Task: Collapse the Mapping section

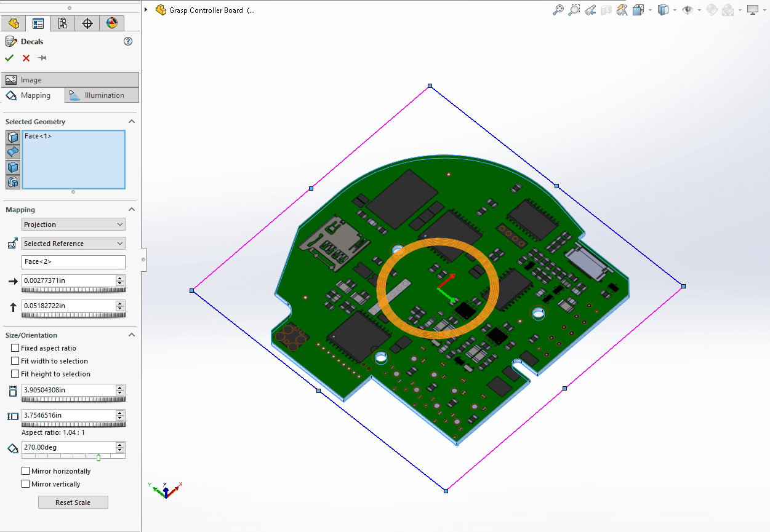Action: [x=132, y=210]
